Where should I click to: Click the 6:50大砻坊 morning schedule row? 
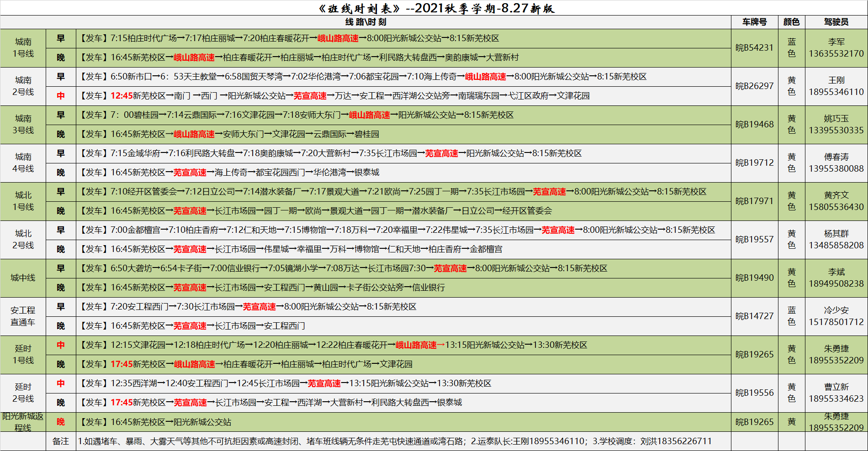tap(403, 268)
